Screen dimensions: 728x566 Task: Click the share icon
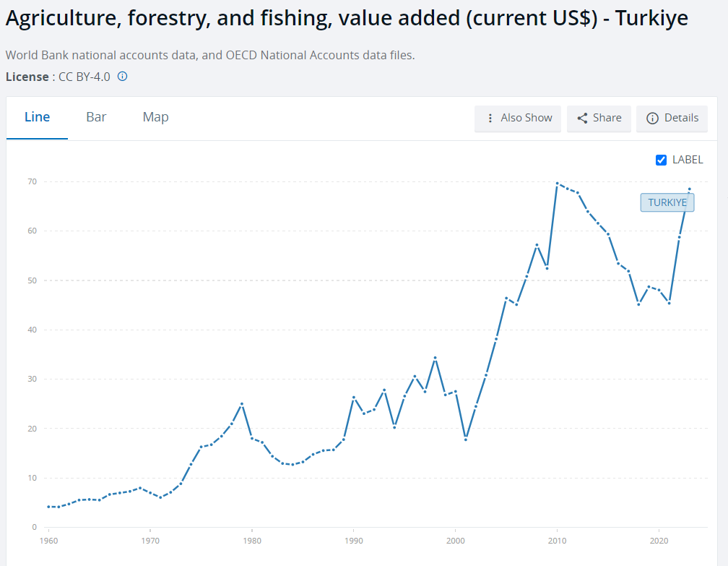tap(582, 118)
